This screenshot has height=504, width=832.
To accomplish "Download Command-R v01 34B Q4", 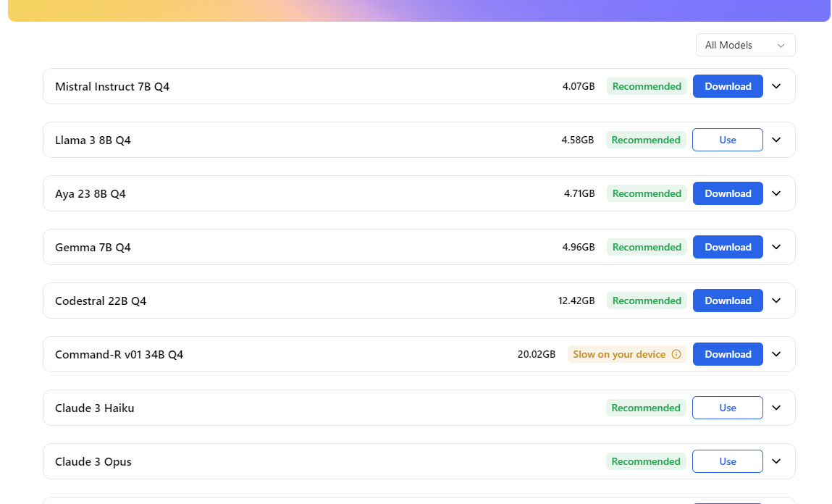I will [728, 354].
